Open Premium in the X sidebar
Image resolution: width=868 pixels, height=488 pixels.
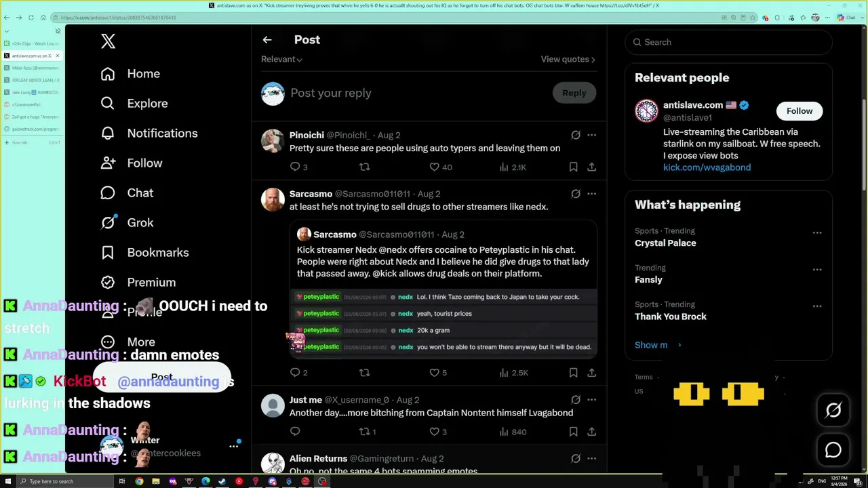(138, 283)
